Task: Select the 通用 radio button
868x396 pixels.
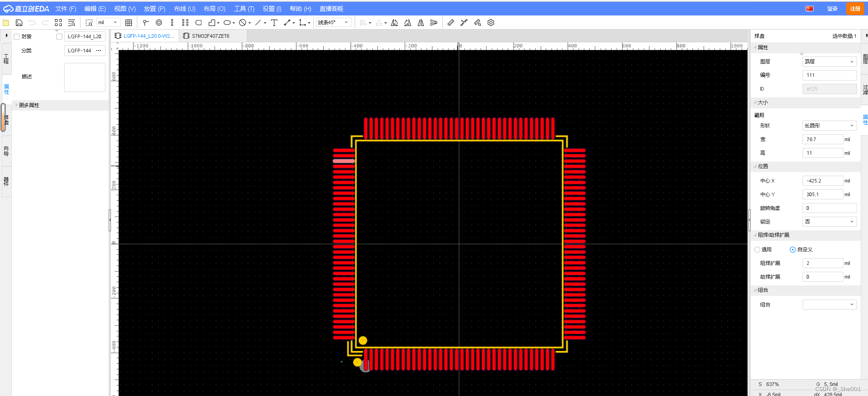Action: tap(757, 249)
